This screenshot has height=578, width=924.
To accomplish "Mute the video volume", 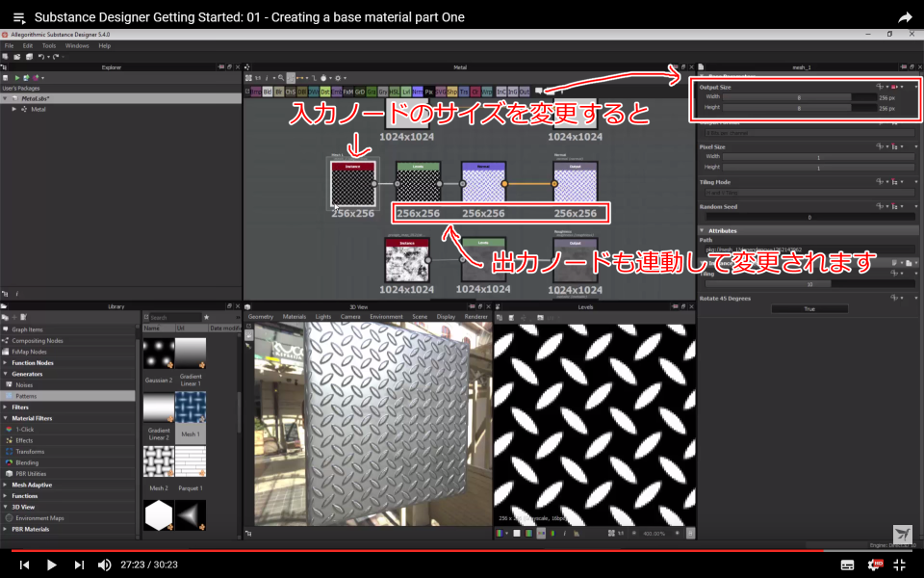I will tap(104, 565).
